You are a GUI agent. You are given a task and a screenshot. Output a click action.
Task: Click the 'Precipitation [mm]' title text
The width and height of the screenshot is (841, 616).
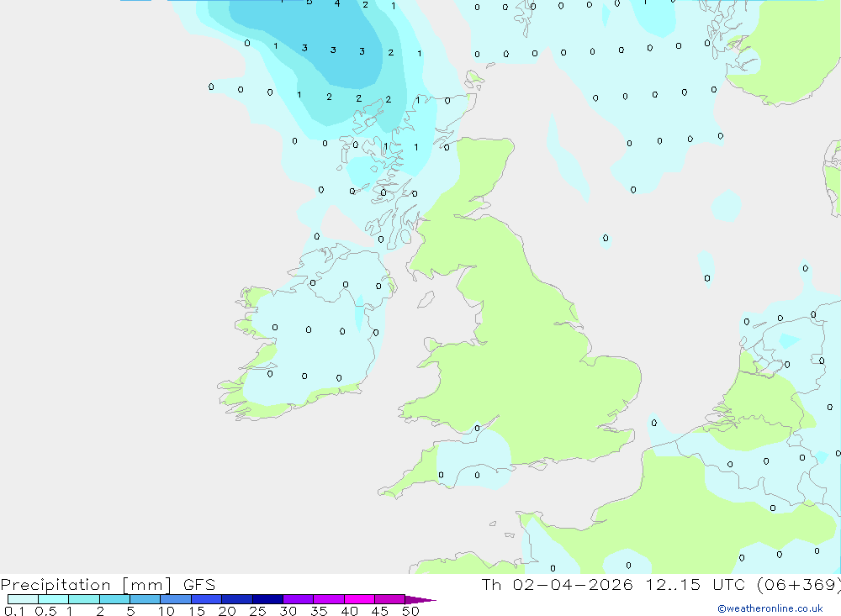point(87,585)
